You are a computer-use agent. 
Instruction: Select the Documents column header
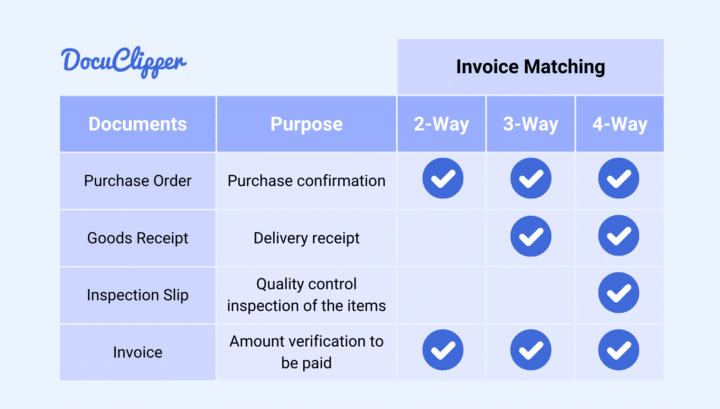[138, 124]
